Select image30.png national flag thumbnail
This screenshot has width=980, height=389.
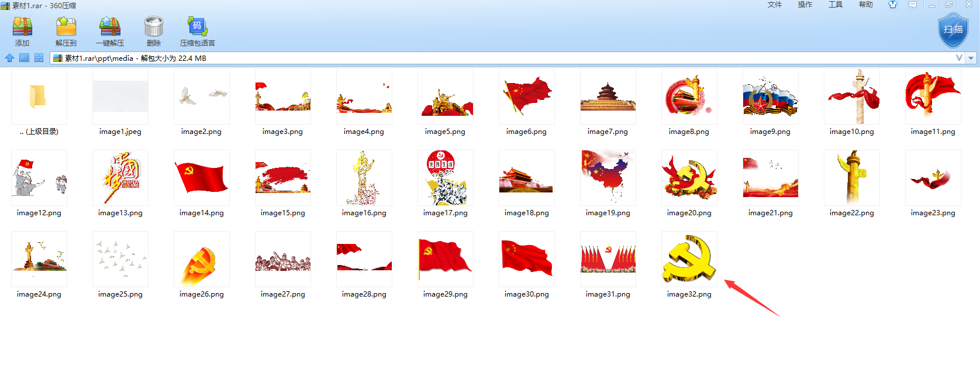click(527, 259)
